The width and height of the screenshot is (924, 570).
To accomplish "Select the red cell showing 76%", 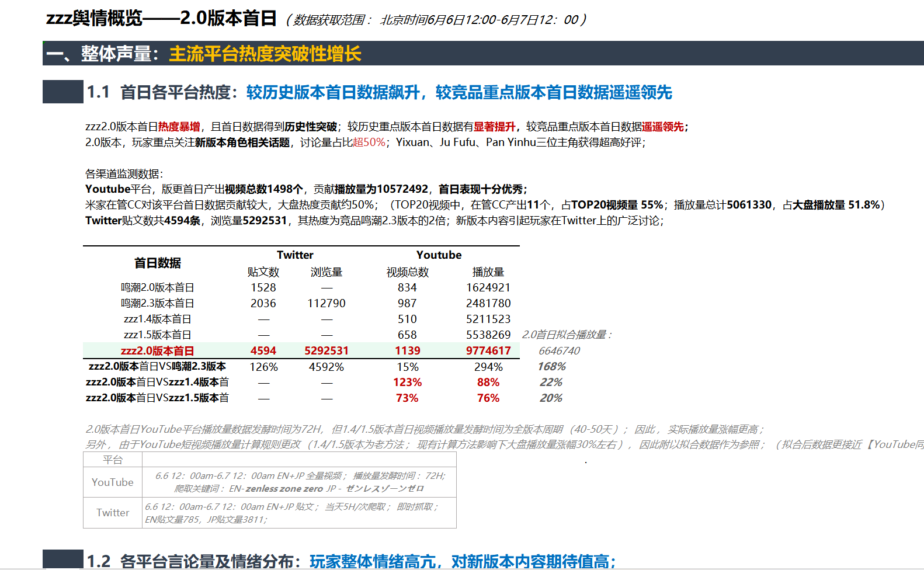I will [488, 398].
